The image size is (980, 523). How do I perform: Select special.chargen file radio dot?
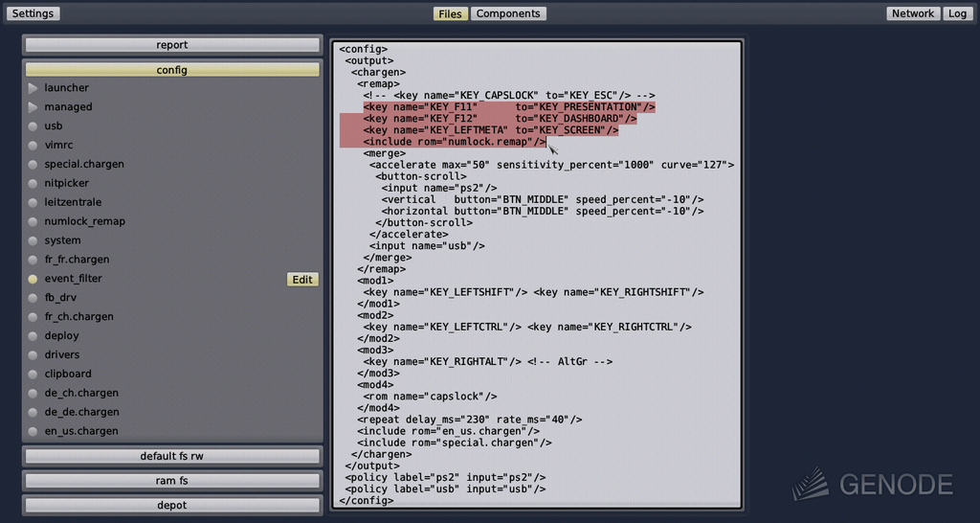pyautogui.click(x=33, y=165)
